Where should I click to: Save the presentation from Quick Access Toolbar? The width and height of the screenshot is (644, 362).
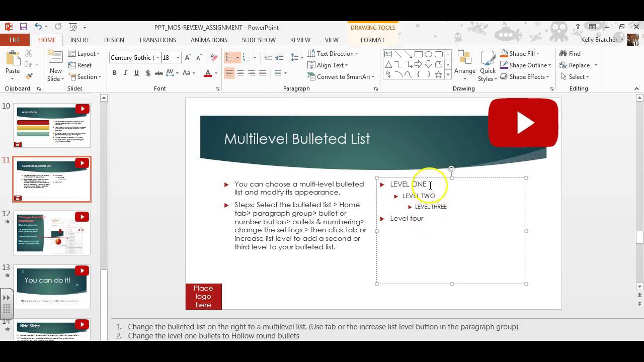23,27
